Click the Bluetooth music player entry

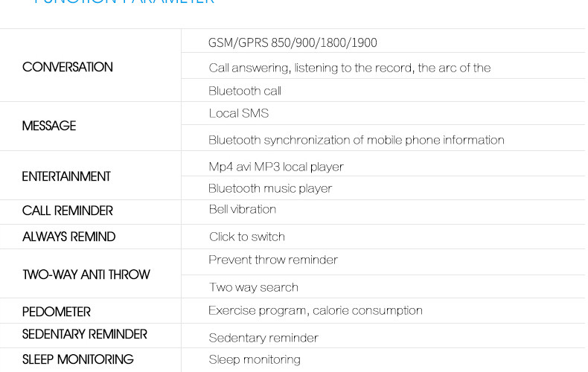pos(270,188)
